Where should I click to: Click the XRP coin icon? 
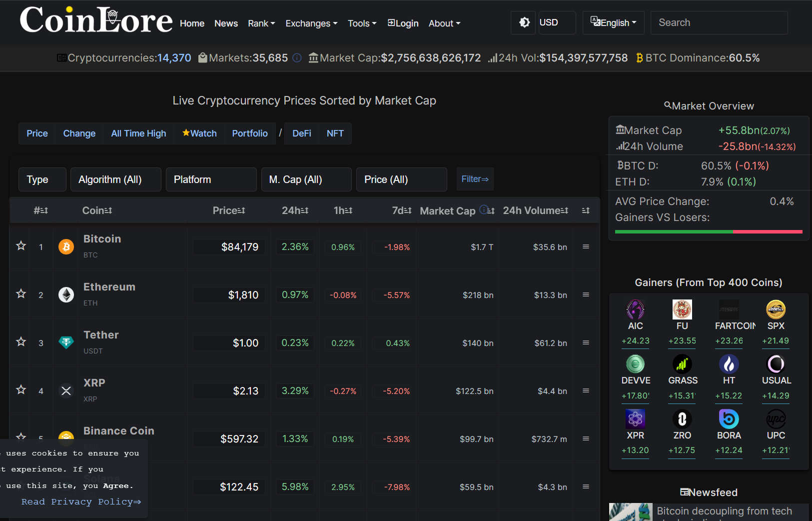tap(66, 390)
